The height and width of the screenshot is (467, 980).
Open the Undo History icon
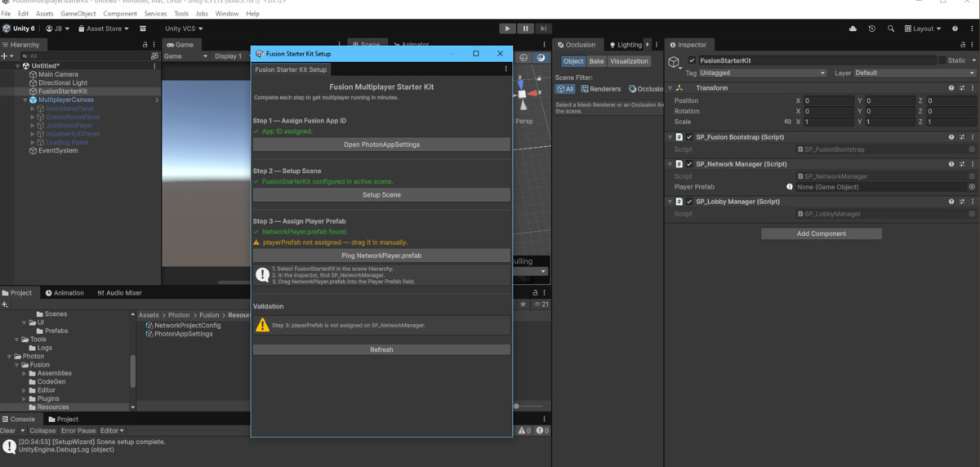872,29
